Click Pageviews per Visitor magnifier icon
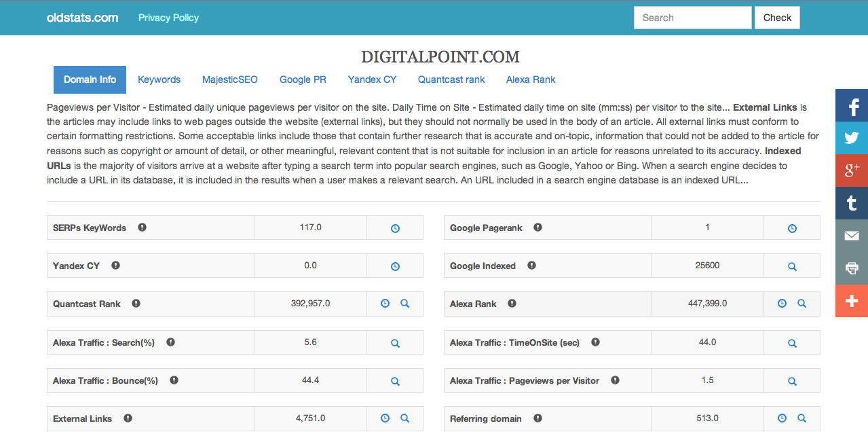 coord(792,382)
